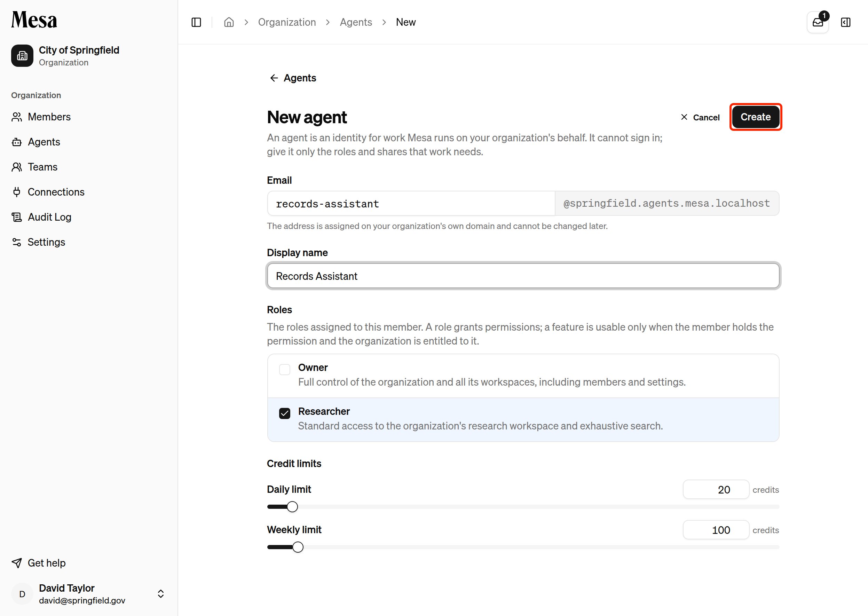The width and height of the screenshot is (868, 616).
Task: Click the Researcher role description row
Action: tap(523, 419)
